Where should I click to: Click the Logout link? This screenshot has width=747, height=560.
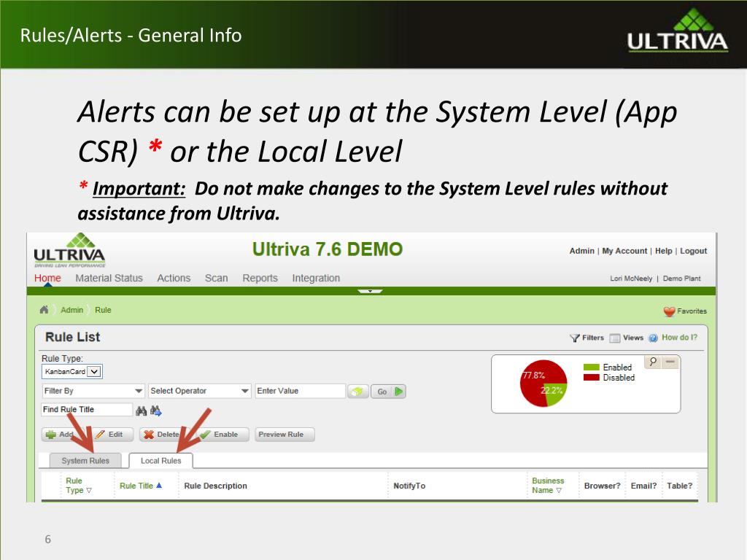point(694,251)
